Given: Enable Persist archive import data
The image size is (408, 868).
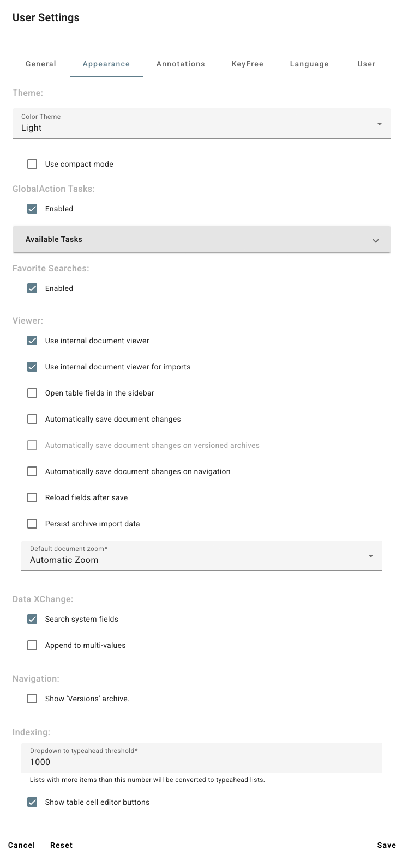Looking at the screenshot, I should coord(32,524).
